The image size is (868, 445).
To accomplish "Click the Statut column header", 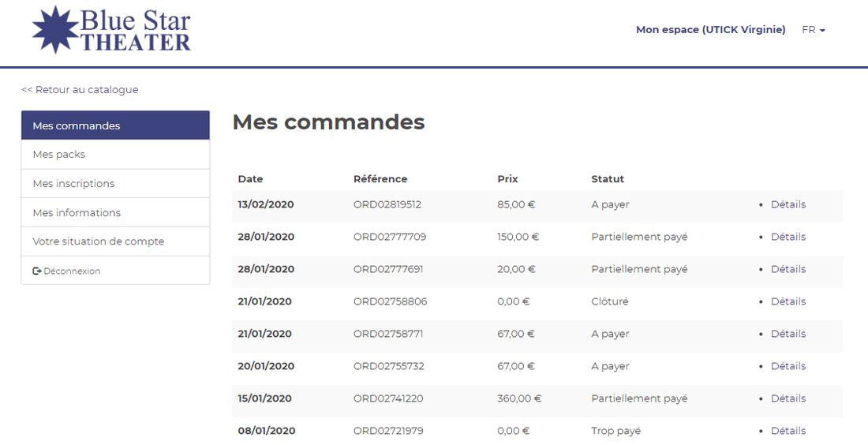I will coord(608,179).
